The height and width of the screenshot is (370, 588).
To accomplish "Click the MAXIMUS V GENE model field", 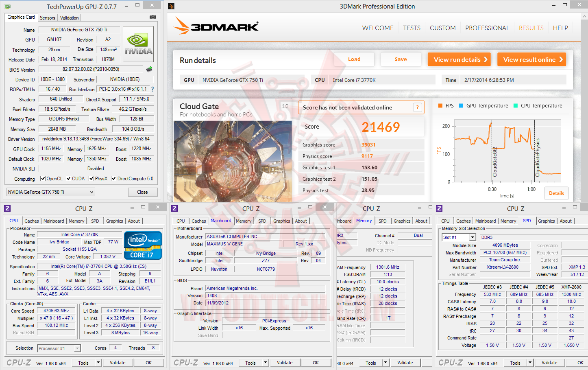I will click(x=244, y=244).
